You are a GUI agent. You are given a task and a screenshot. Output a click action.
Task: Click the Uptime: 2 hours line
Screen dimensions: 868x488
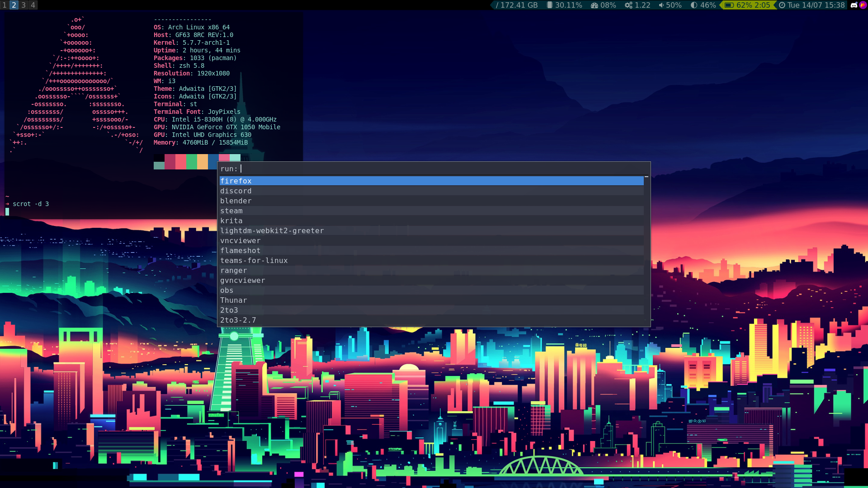coord(197,50)
